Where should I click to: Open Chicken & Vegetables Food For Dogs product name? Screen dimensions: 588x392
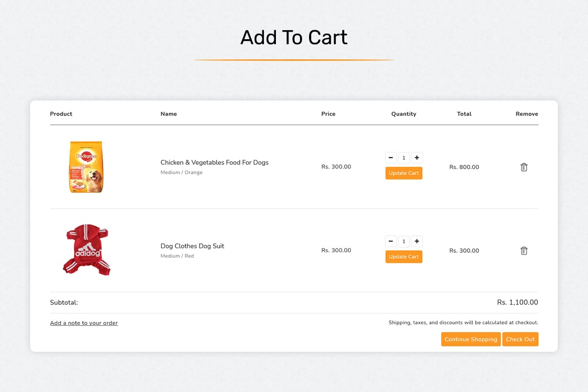click(x=215, y=162)
